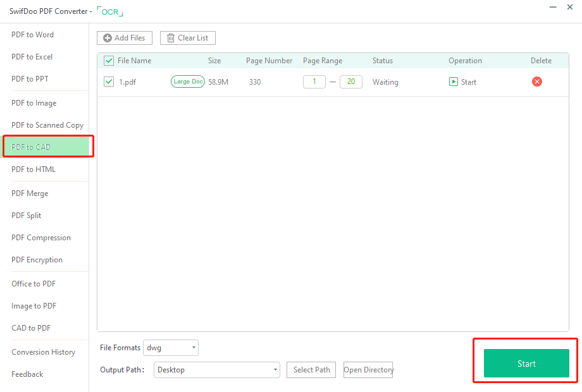Open the PDF to PPT converter
This screenshot has height=392, width=582.
30,79
